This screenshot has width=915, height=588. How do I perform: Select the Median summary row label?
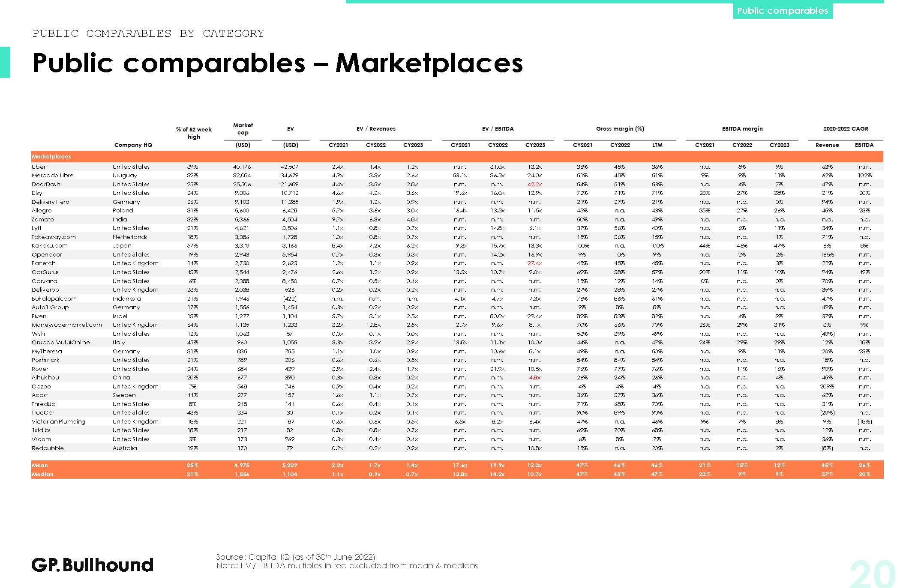[42, 475]
